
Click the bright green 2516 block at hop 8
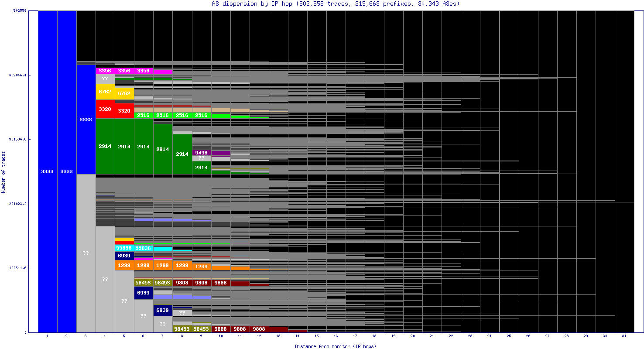[182, 115]
